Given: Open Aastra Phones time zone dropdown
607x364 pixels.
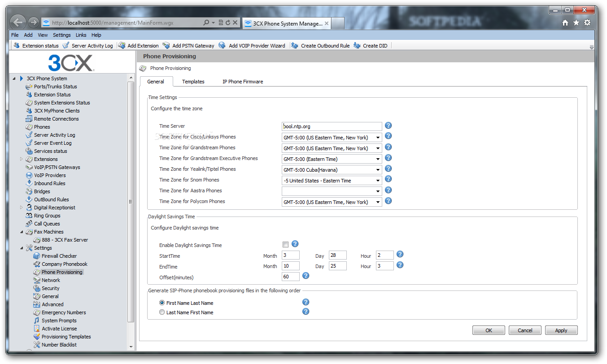Looking at the screenshot, I should pos(332,191).
